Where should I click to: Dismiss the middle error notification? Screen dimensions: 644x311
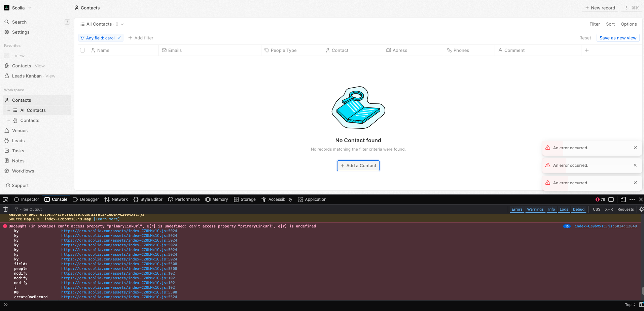pyautogui.click(x=635, y=165)
